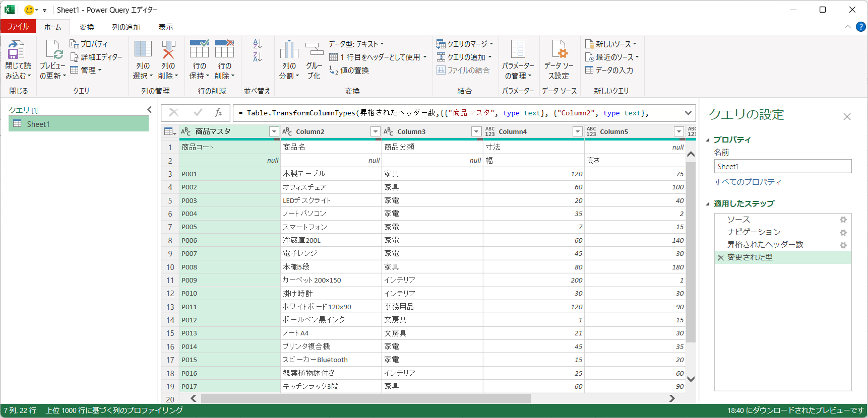Viewport: 868px width, 418px height.
Task: Switch to the 変換 ribbon tab
Action: click(x=87, y=27)
